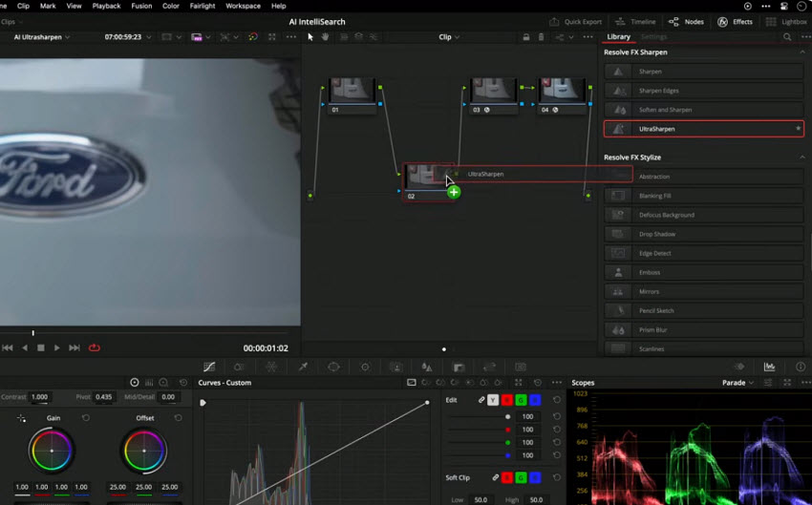812x505 pixels.
Task: Open the Curves palette
Action: (209, 367)
